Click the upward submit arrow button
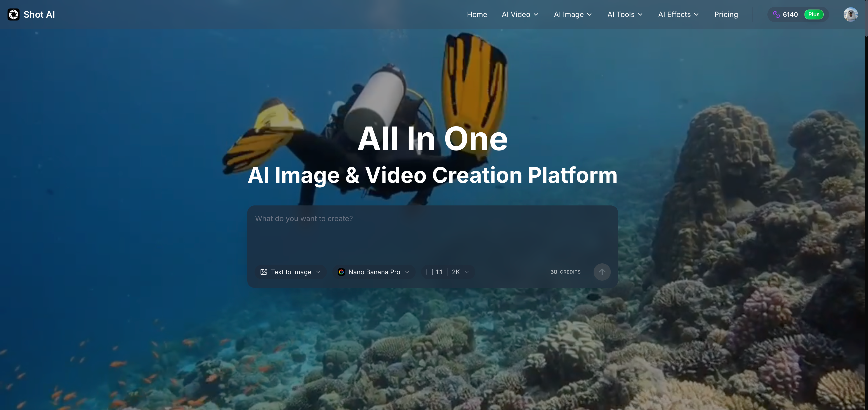This screenshot has width=868, height=410. (x=602, y=272)
